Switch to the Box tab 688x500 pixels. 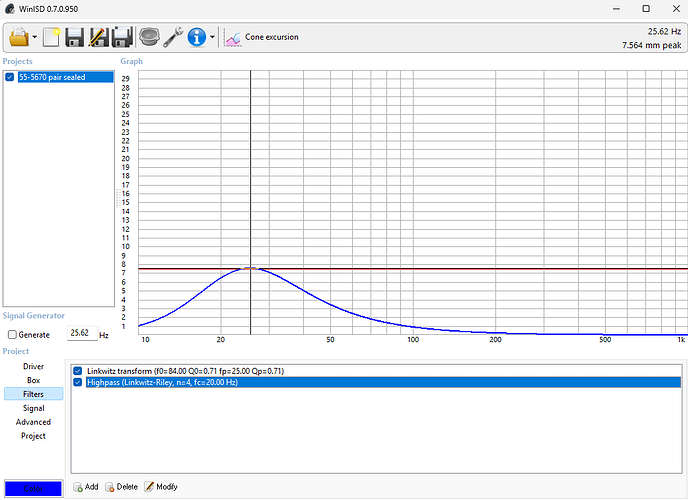click(x=33, y=381)
